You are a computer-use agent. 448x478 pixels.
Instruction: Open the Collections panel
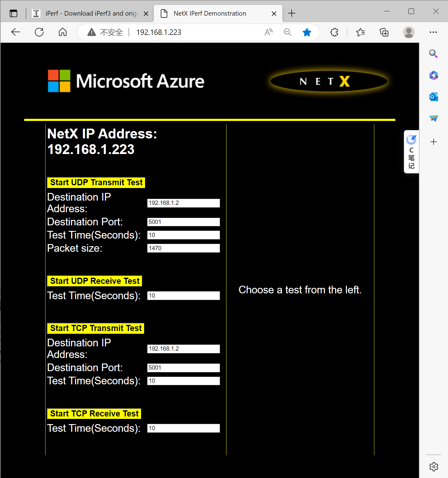pos(384,32)
